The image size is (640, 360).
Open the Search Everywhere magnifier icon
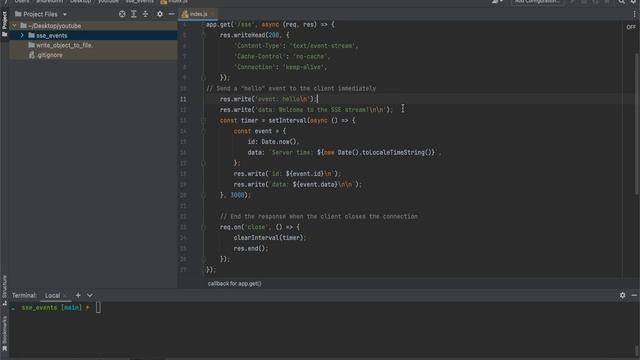pyautogui.click(x=621, y=2)
